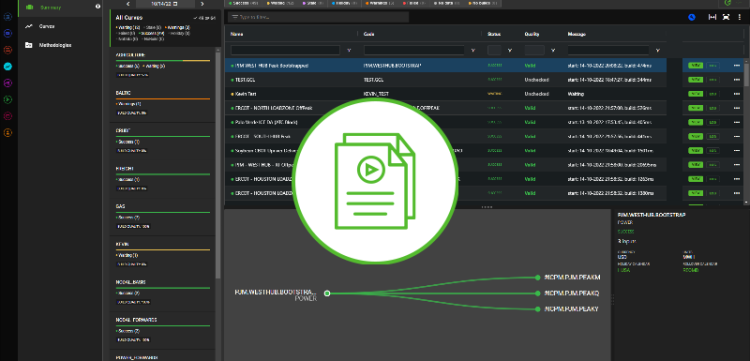
Task: Select the BALTIC curve group
Action: pos(163,103)
